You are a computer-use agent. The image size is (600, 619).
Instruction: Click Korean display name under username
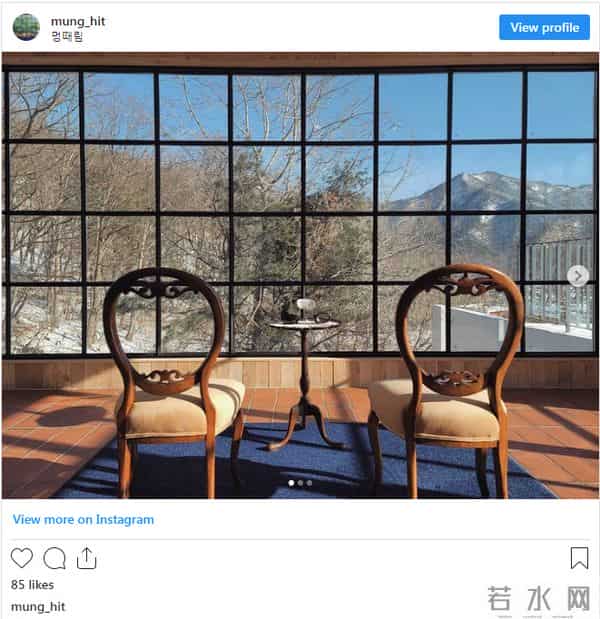(67, 37)
